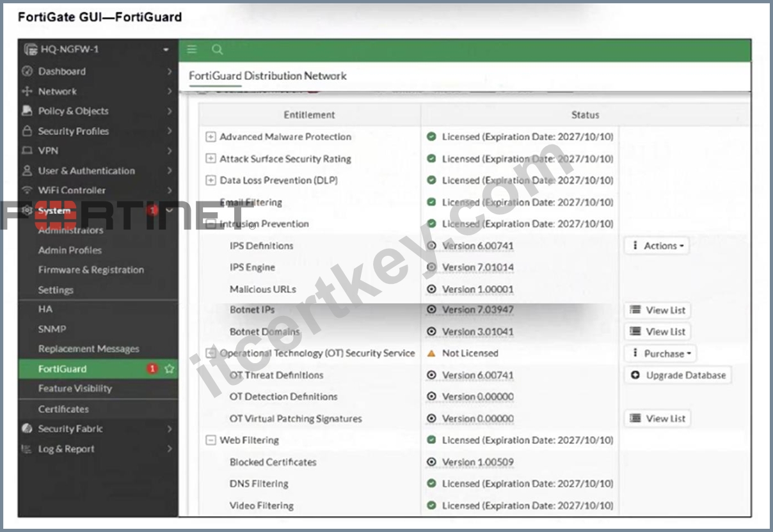Open the Actions dropdown for IPS Definitions

click(657, 246)
